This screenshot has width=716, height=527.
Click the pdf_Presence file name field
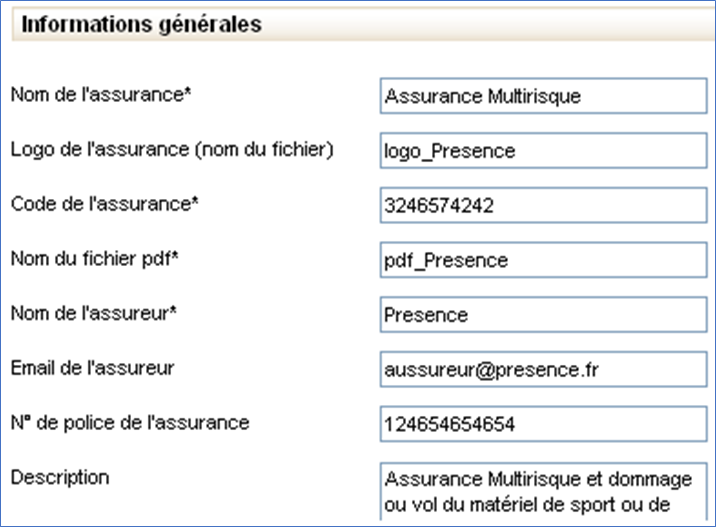[543, 260]
